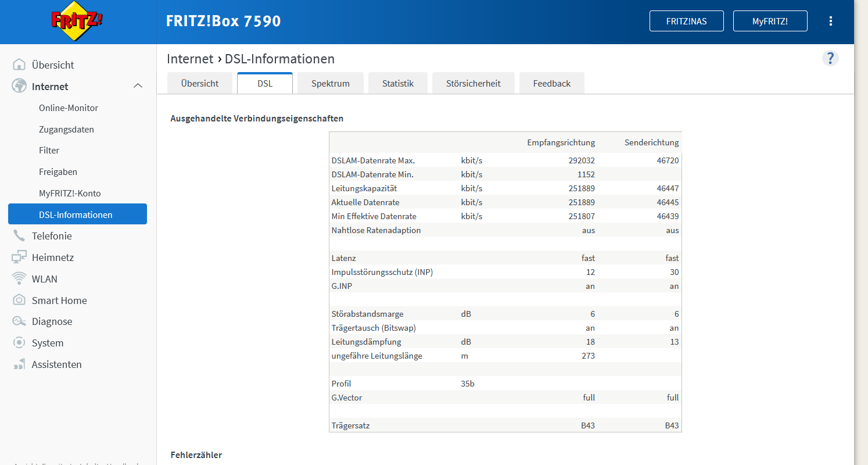This screenshot has width=868, height=465.
Task: Collapse the Internet menu chevron
Action: pyautogui.click(x=138, y=86)
